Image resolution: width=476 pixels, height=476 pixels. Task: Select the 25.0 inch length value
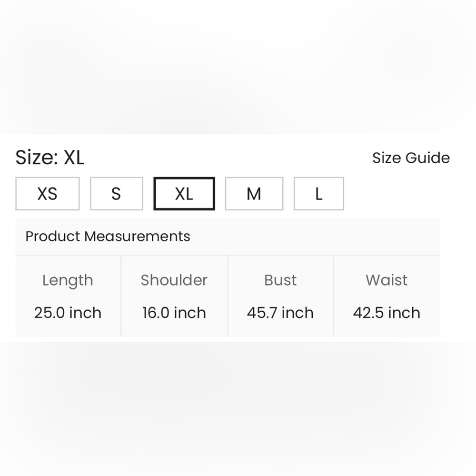[x=68, y=313]
